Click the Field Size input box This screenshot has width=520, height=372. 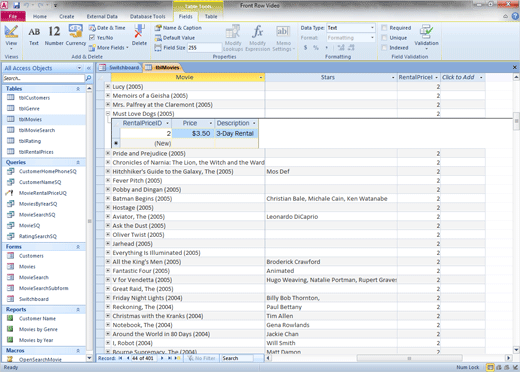pyautogui.click(x=204, y=48)
